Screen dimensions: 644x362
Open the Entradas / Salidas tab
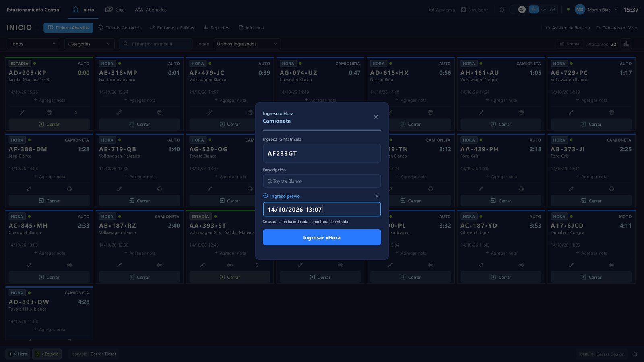pos(172,28)
